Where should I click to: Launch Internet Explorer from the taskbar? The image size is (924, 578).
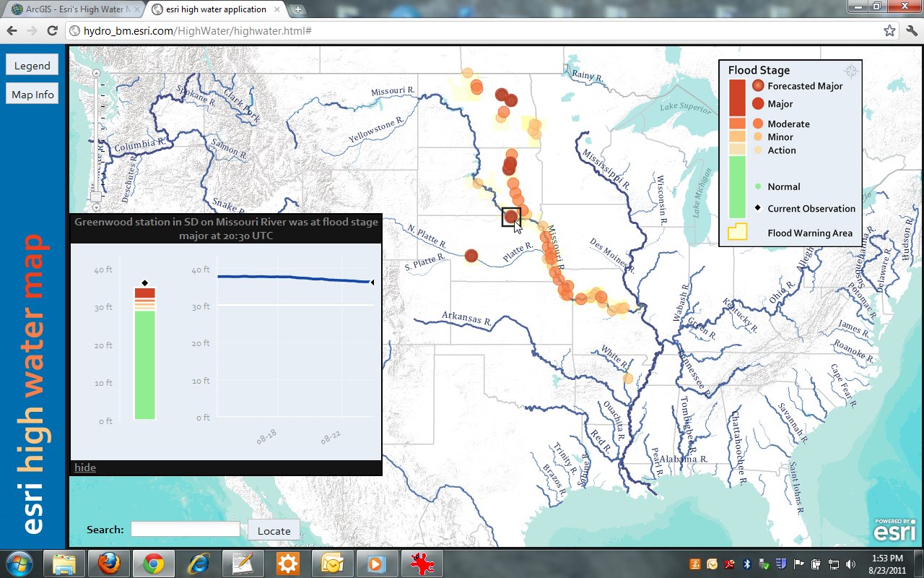(x=199, y=564)
